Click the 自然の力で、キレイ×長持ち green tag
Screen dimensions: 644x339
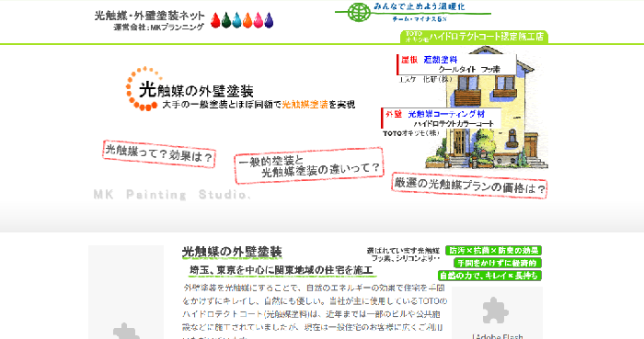pyautogui.click(x=489, y=276)
